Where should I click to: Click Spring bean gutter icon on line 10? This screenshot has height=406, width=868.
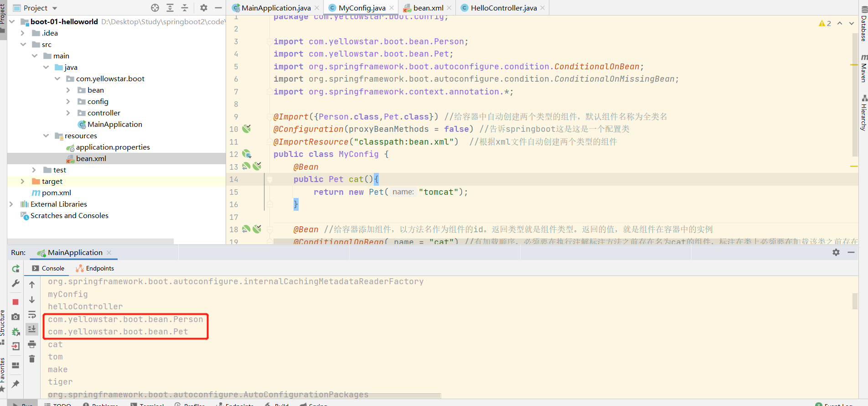click(247, 129)
